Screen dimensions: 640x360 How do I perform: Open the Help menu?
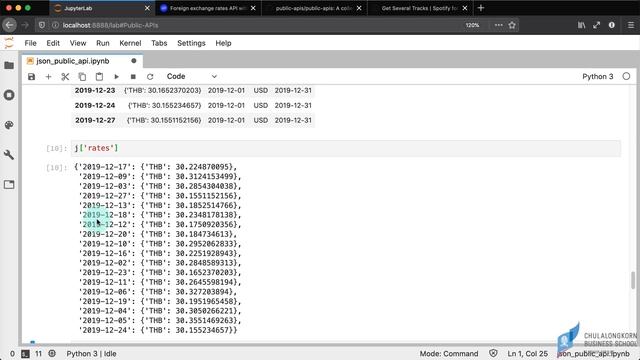pyautogui.click(x=223, y=43)
